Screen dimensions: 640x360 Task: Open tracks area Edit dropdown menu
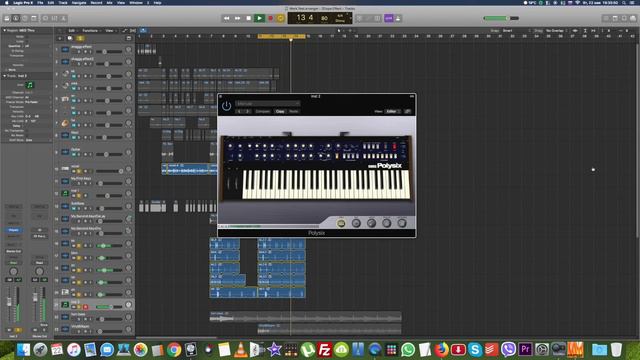(72, 31)
